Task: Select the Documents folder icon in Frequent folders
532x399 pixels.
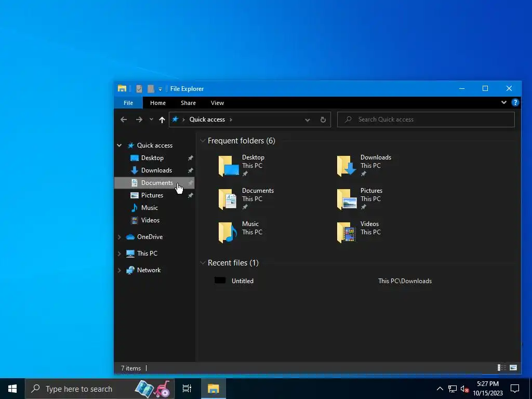Action: (x=228, y=199)
